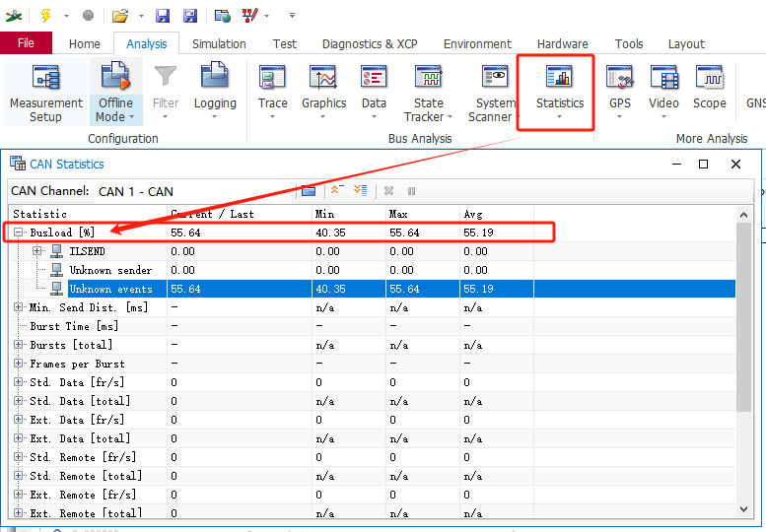766x532 pixels.
Task: Open the Quick Access Toolbar customize arrow
Action: [x=292, y=16]
